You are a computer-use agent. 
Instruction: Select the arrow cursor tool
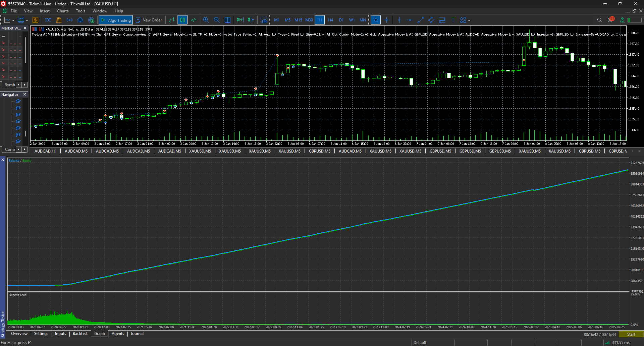click(376, 20)
